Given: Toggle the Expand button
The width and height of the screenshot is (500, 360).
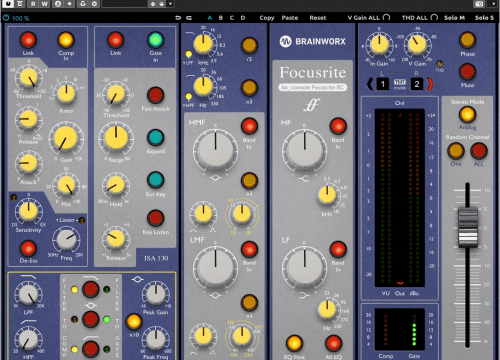Looking at the screenshot, I should 156,138.
